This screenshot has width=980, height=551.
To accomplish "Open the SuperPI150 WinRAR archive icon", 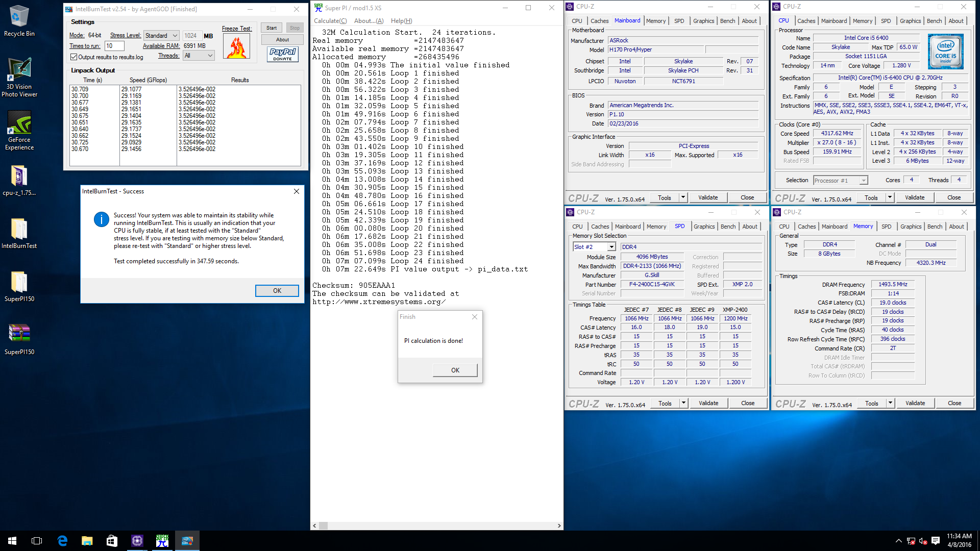I will point(19,340).
